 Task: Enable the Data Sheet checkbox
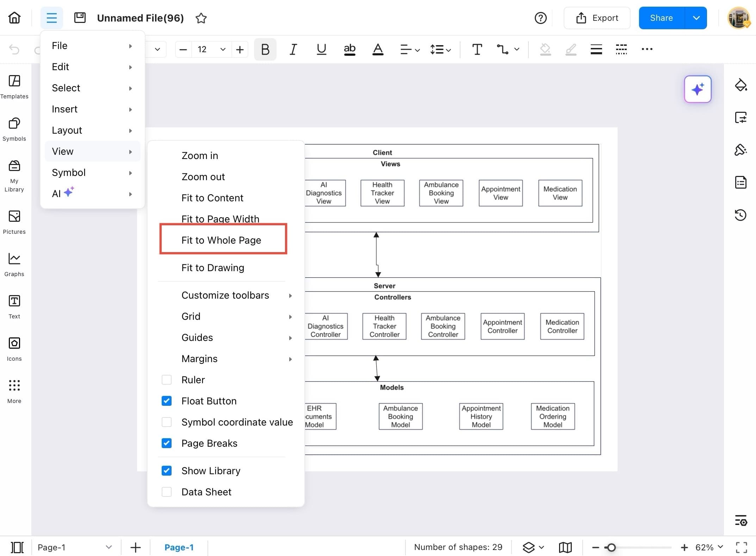click(x=167, y=492)
